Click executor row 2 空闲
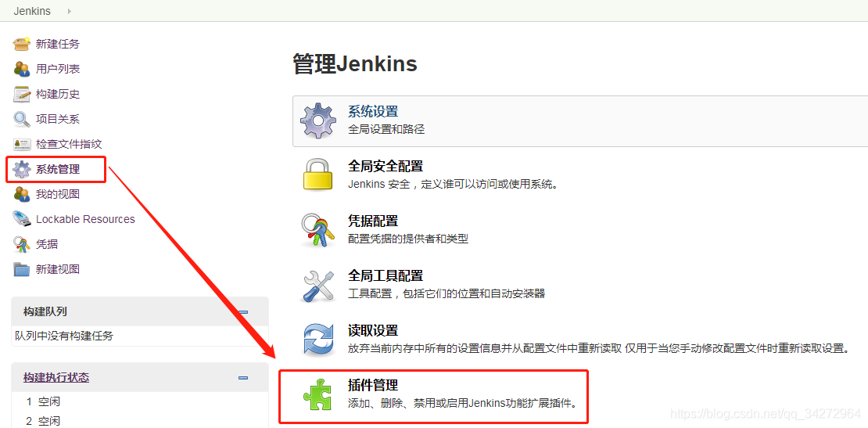 [43, 421]
